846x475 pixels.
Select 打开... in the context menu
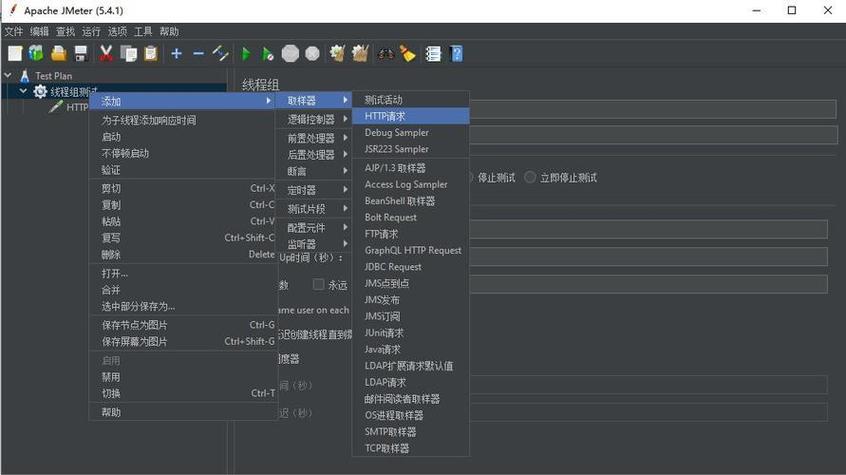182,273
